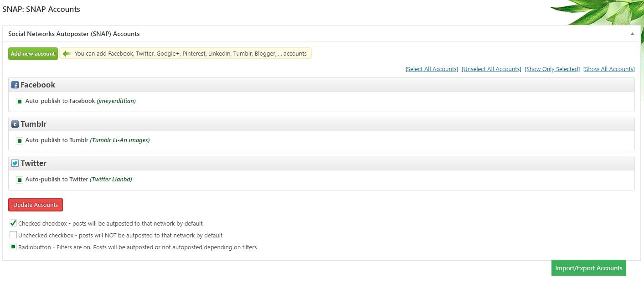Click 'Checked checkbox' legend description text
The image size is (644, 288).
click(110, 224)
